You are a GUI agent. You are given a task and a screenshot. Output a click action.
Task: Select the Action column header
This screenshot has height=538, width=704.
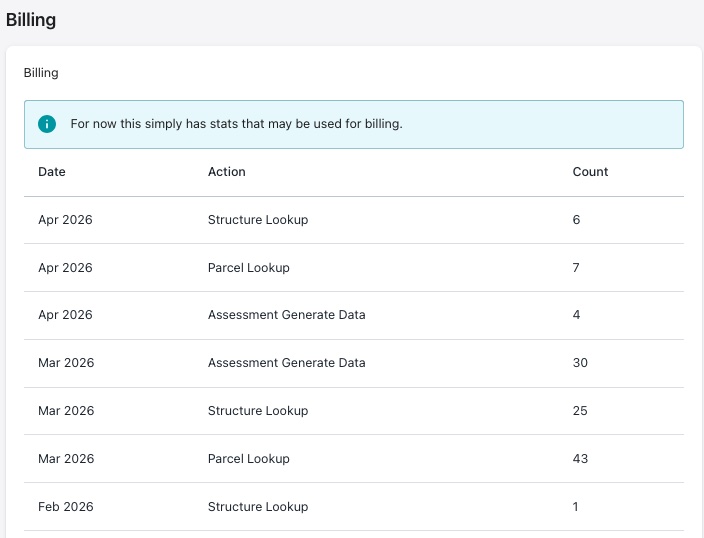[226, 172]
